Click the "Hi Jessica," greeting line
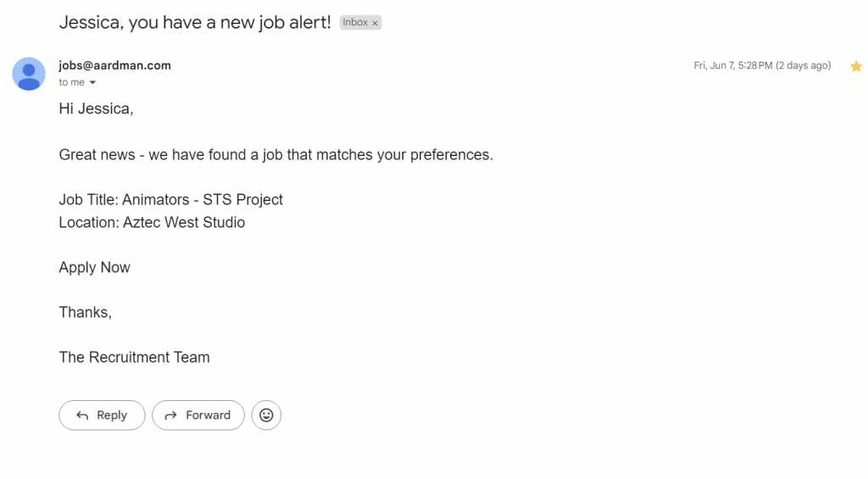The height and width of the screenshot is (479, 868). click(97, 109)
